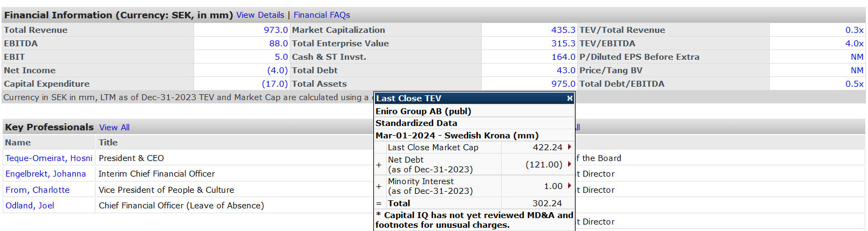This screenshot has width=868, height=231.
Task: Close the Last Close TEV popup
Action: point(570,99)
